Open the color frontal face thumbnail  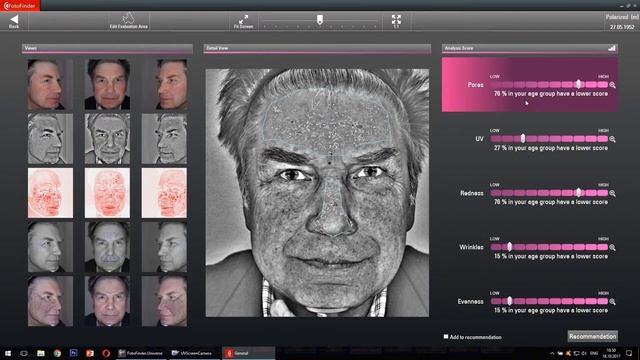(107, 84)
